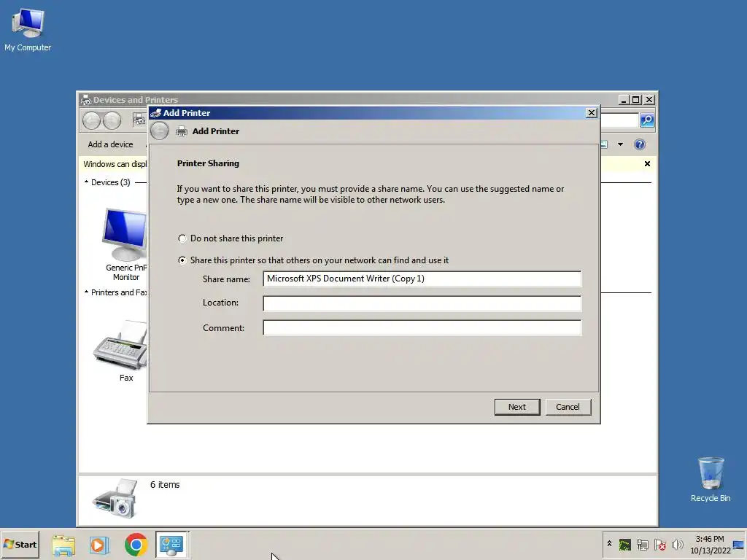
Task: Click the search magnifier button
Action: click(x=647, y=120)
